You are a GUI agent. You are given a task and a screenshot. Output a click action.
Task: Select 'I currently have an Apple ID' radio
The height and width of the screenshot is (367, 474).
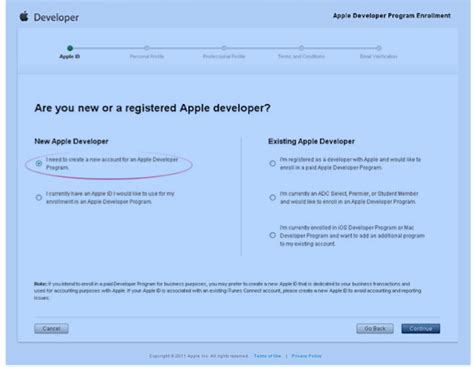click(x=39, y=198)
